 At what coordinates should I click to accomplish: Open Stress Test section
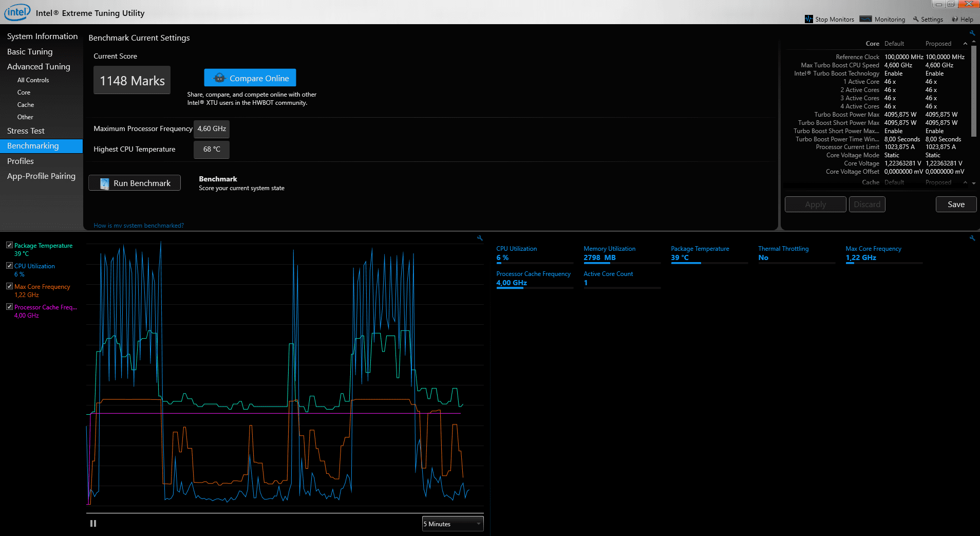pyautogui.click(x=26, y=131)
